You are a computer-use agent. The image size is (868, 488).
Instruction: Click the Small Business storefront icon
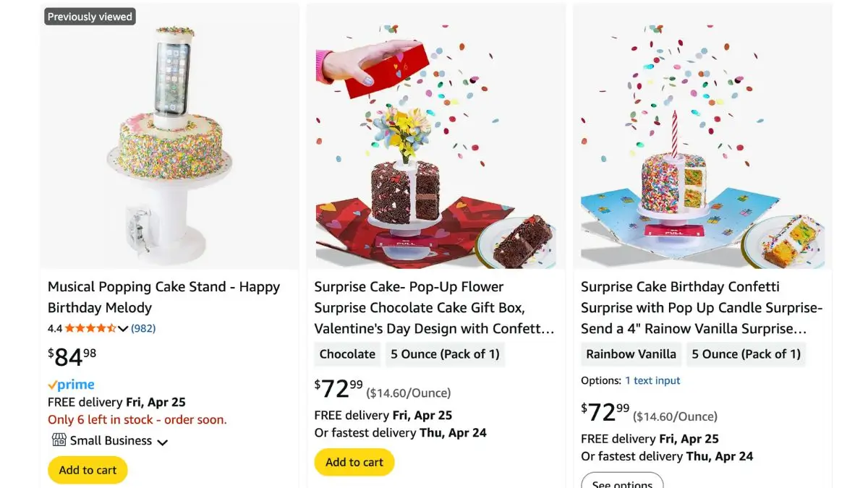(59, 440)
